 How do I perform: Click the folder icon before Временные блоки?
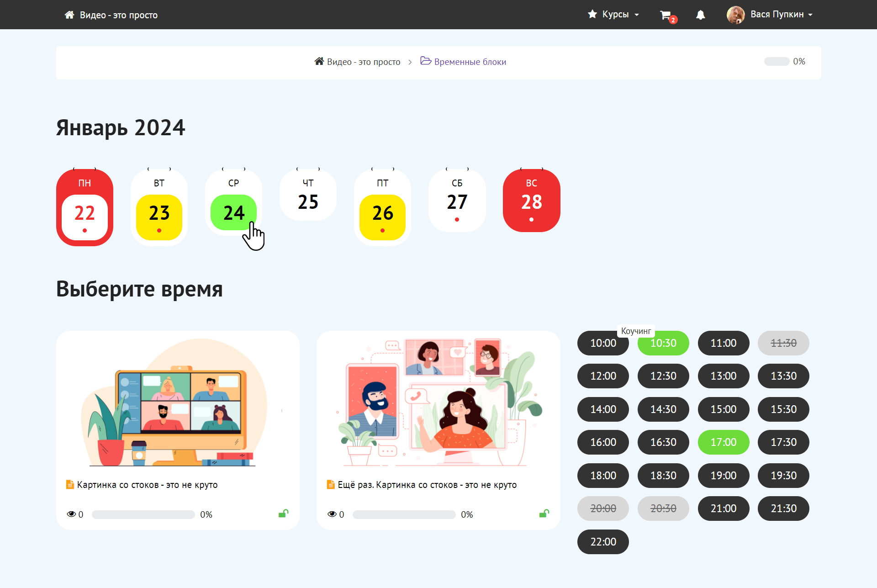[x=426, y=61]
